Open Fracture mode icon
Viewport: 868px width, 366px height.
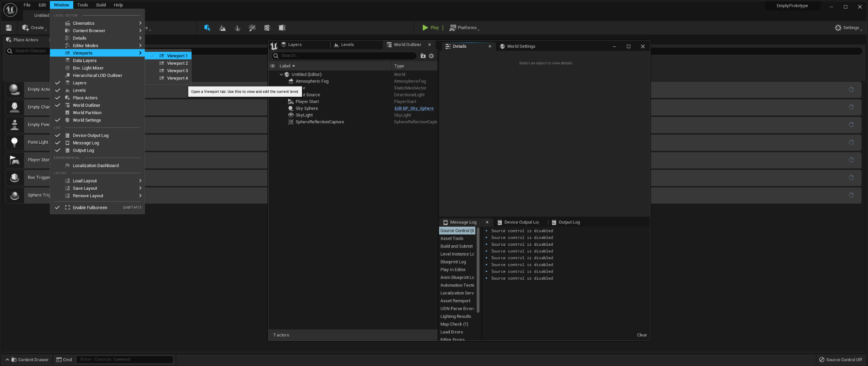267,28
